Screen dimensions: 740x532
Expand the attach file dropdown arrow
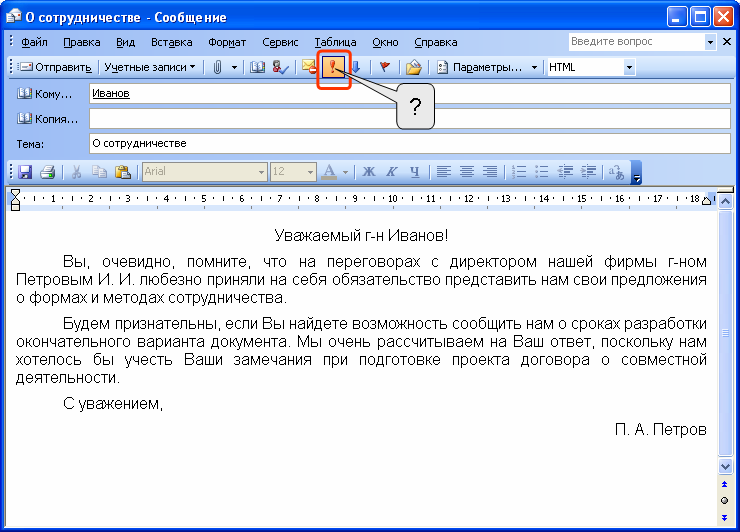[x=234, y=67]
